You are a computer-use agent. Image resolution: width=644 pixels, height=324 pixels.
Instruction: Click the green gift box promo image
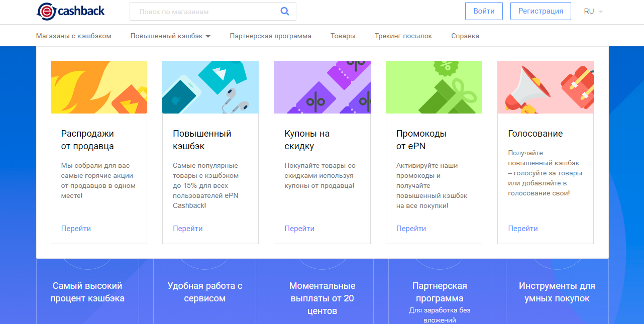434,87
